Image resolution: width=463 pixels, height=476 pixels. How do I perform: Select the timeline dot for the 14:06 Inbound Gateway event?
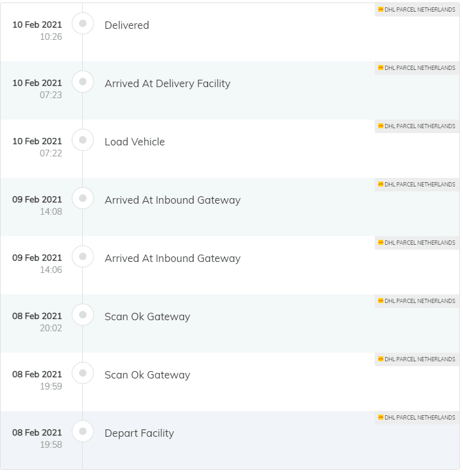coord(83,256)
